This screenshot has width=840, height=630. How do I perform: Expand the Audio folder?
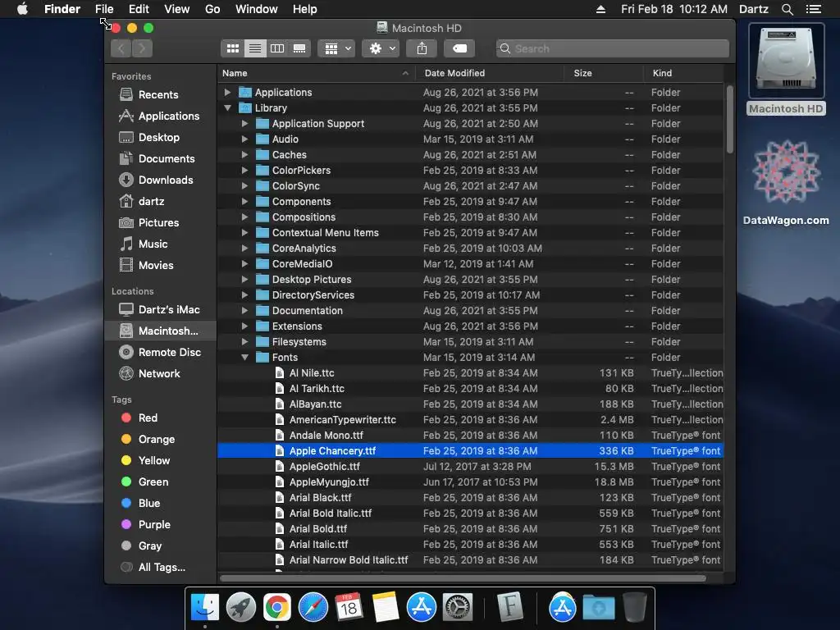point(244,139)
